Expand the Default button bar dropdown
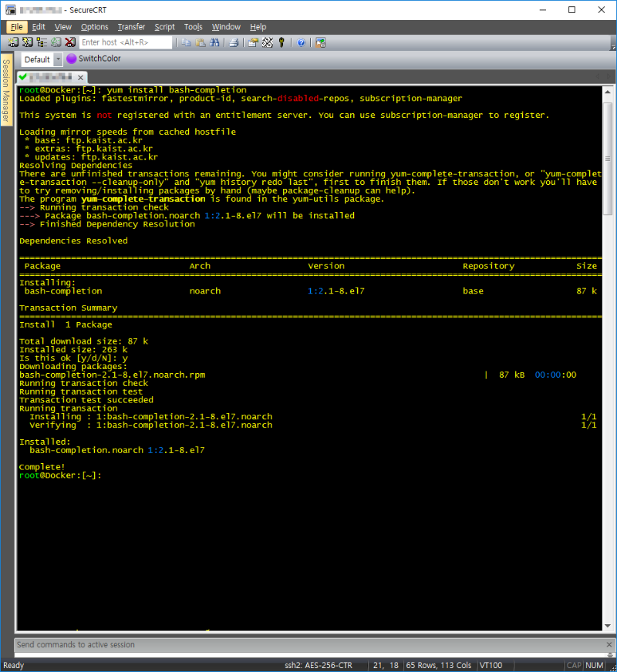Image resolution: width=617 pixels, height=672 pixels. (x=58, y=59)
